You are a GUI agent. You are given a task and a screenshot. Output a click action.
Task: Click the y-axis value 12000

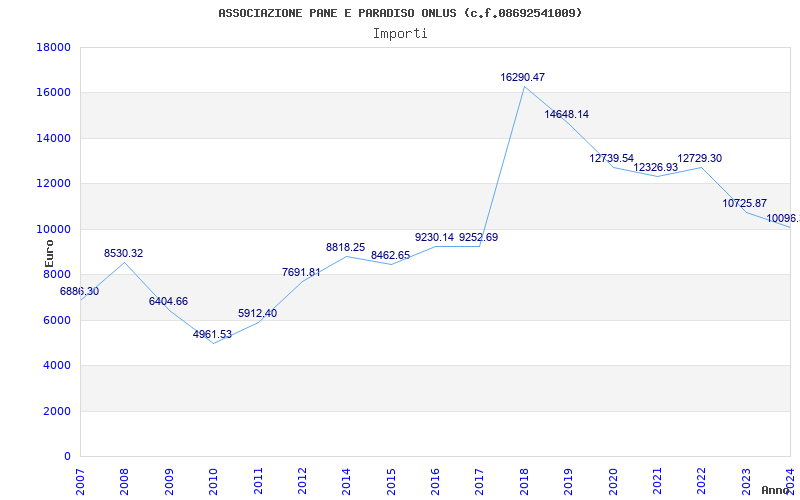[54, 184]
